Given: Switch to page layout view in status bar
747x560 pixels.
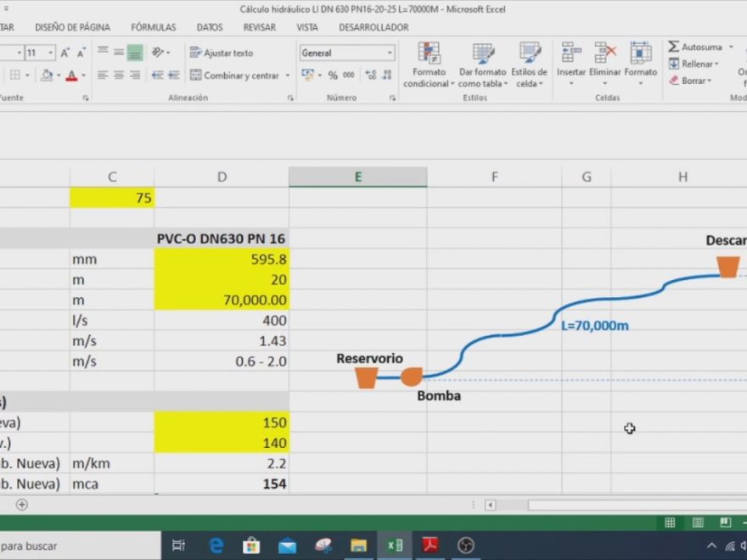Looking at the screenshot, I should (x=697, y=523).
